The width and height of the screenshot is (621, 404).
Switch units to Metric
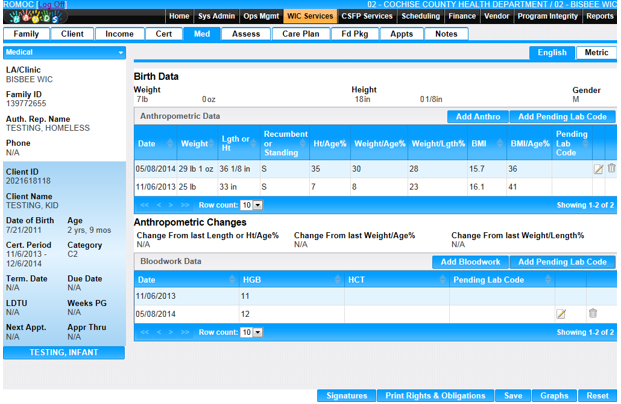pyautogui.click(x=596, y=53)
